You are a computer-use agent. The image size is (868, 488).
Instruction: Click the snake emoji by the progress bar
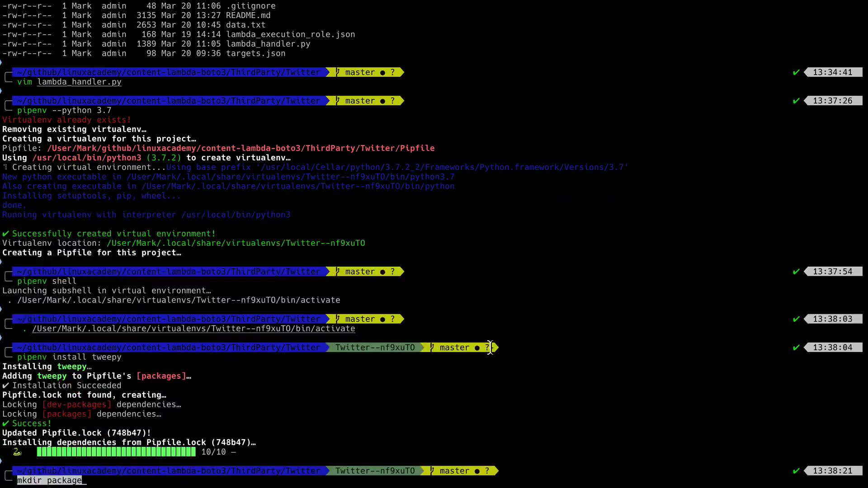[x=17, y=452]
